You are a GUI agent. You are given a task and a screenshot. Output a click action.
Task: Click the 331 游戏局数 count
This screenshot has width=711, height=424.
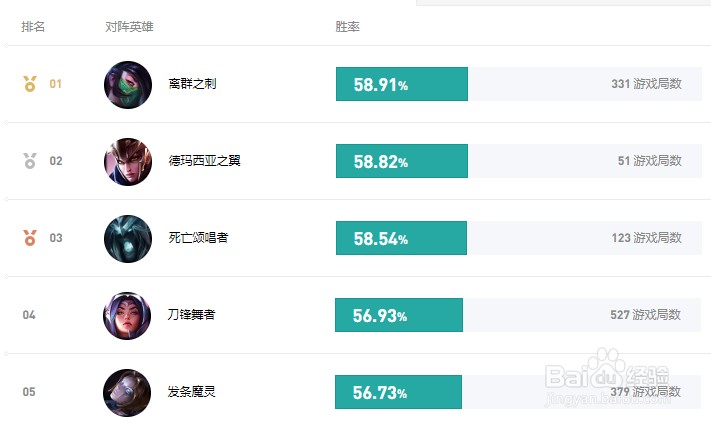pyautogui.click(x=646, y=84)
